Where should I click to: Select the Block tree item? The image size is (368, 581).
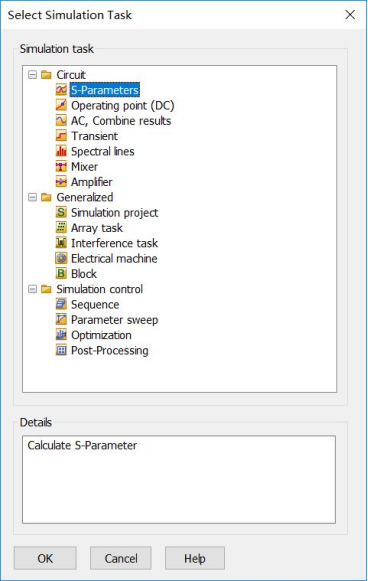click(x=84, y=274)
